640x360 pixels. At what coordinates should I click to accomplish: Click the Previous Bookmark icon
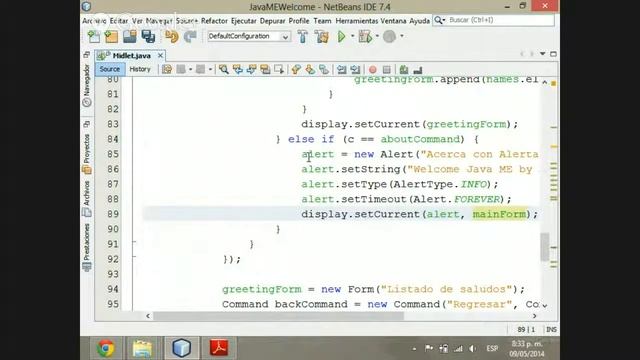coord(296,69)
